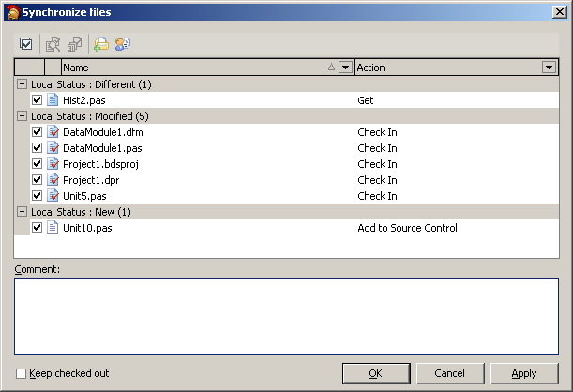Click the Hist2.pas file icon
Image resolution: width=573 pixels, height=392 pixels.
(53, 100)
